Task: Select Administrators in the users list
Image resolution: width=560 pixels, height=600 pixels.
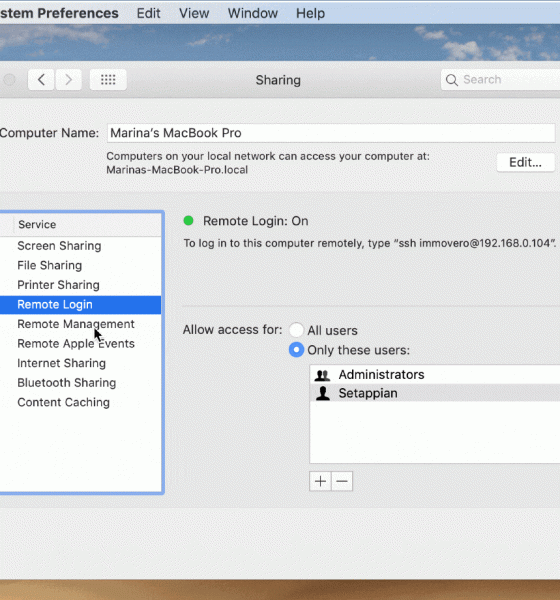Action: tap(435, 375)
